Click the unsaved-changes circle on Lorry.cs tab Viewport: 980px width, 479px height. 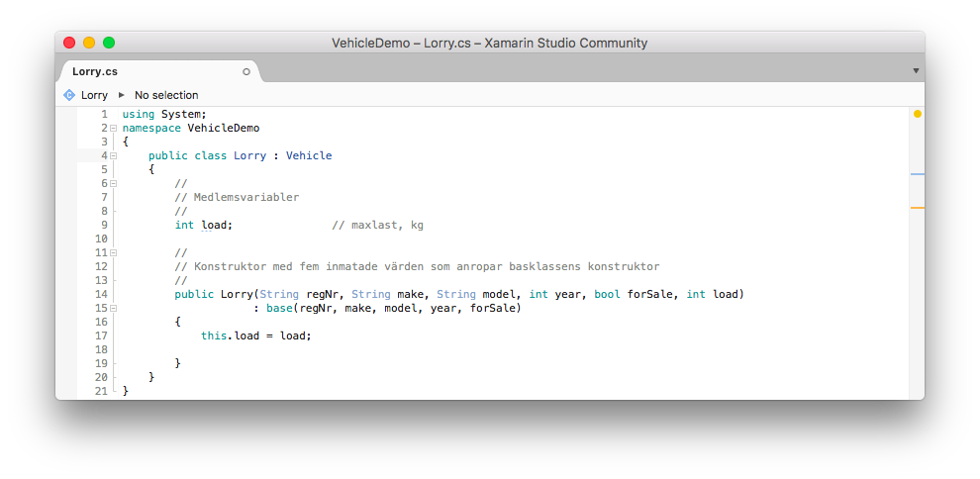tap(246, 72)
